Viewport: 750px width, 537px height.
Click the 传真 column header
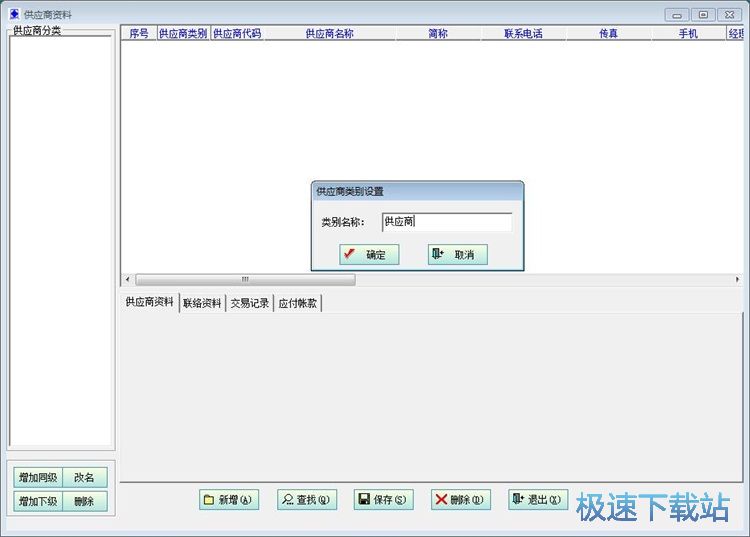pos(608,33)
